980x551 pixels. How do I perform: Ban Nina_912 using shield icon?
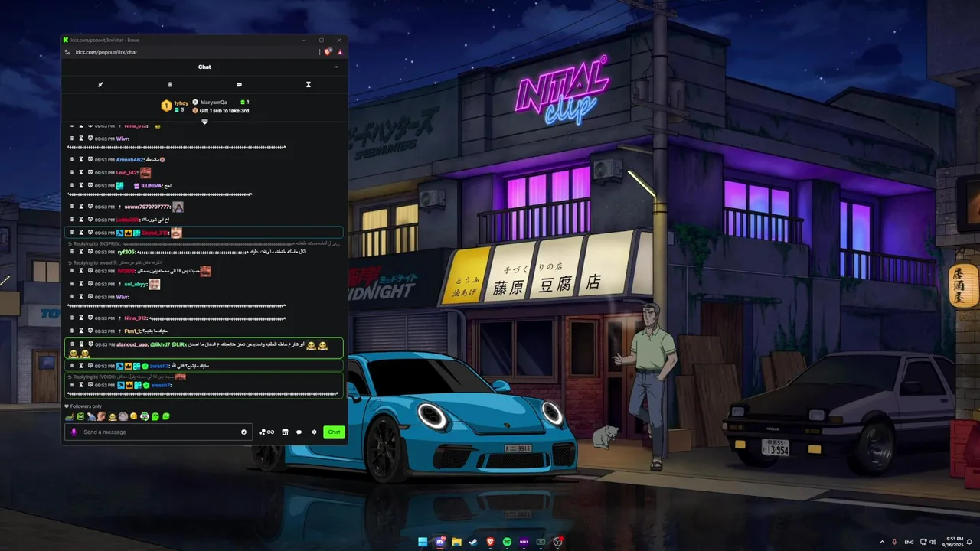coord(90,318)
